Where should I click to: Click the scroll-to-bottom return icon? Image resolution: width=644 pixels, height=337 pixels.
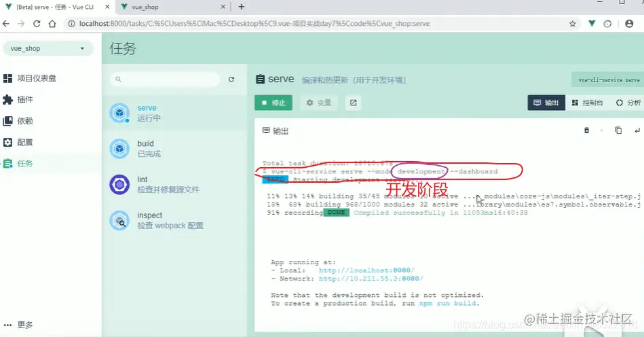coord(637,130)
